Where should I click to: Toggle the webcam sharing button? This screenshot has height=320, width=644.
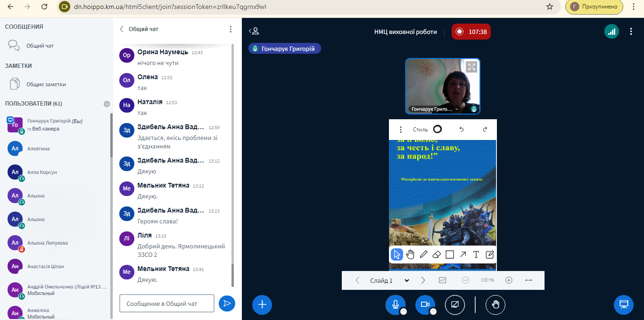coord(425,304)
